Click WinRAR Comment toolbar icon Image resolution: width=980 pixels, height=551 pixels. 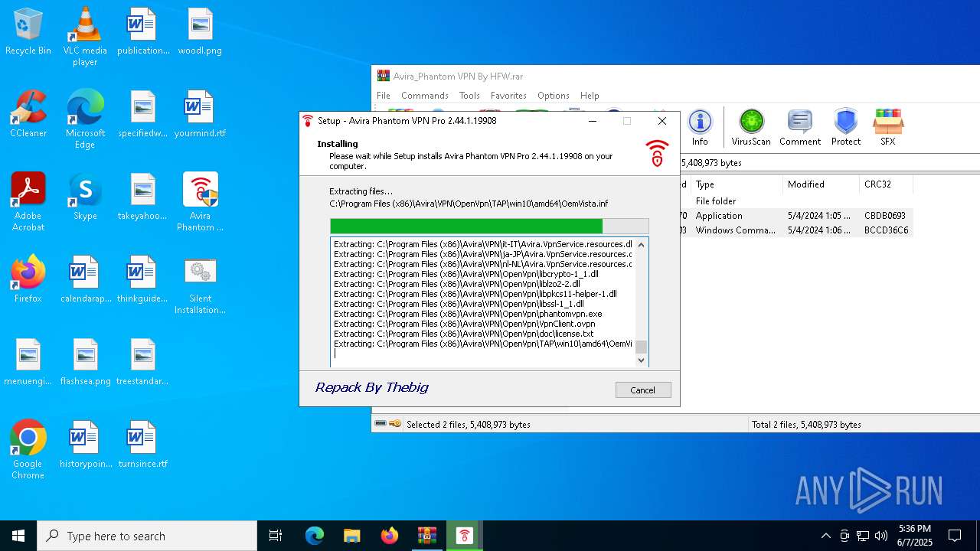pos(800,127)
